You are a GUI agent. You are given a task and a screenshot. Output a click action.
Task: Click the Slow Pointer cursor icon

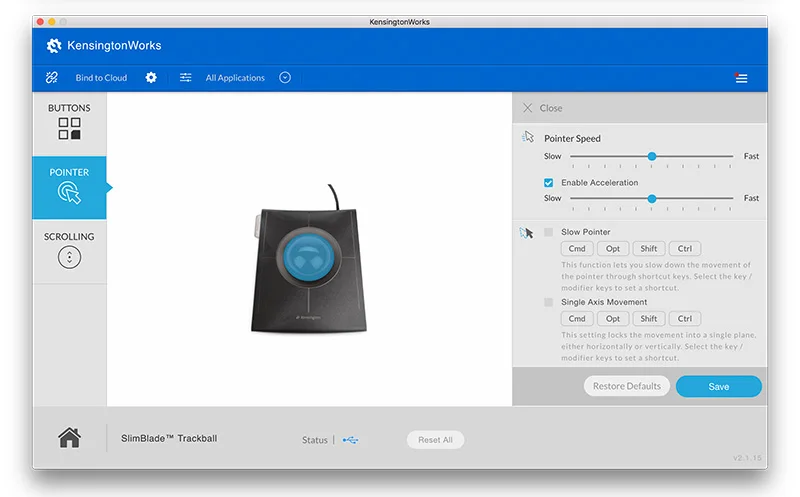click(527, 233)
